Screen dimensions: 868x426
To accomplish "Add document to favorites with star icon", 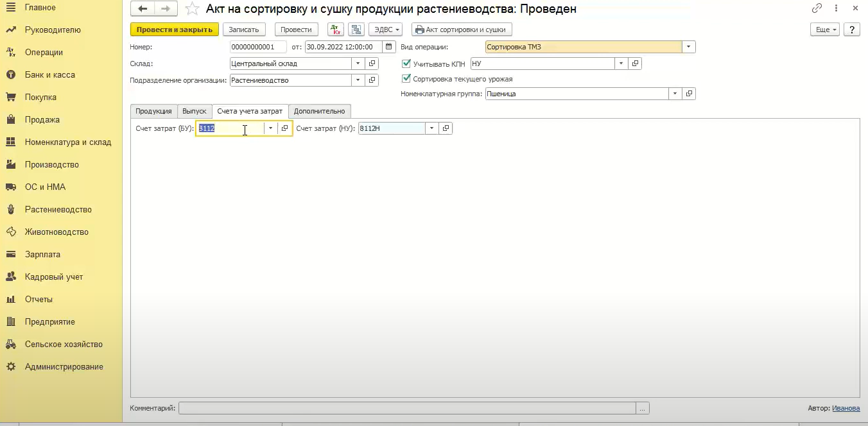I will pos(191,9).
